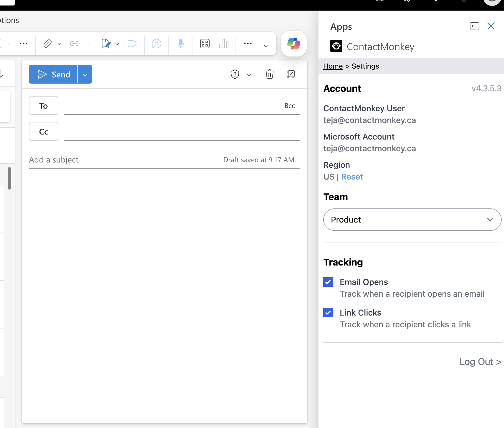Open the more formatting options ellipsis left of the paperclip
The width and height of the screenshot is (504, 428).
24,44
